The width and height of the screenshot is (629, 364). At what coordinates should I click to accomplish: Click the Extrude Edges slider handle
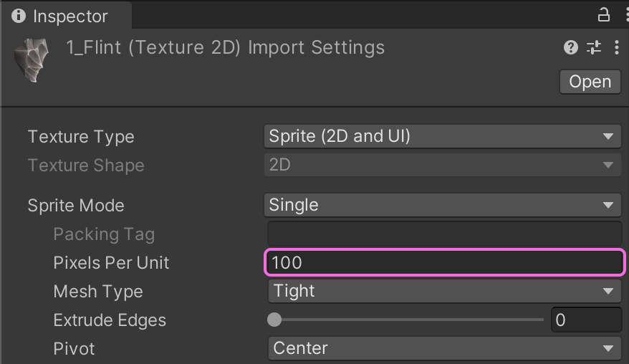click(x=274, y=320)
